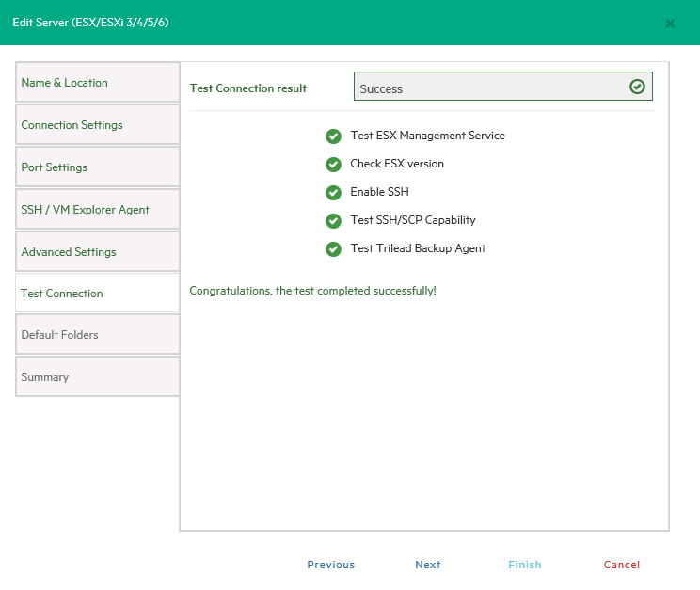
Task: Click the Finish button
Action: 525,565
